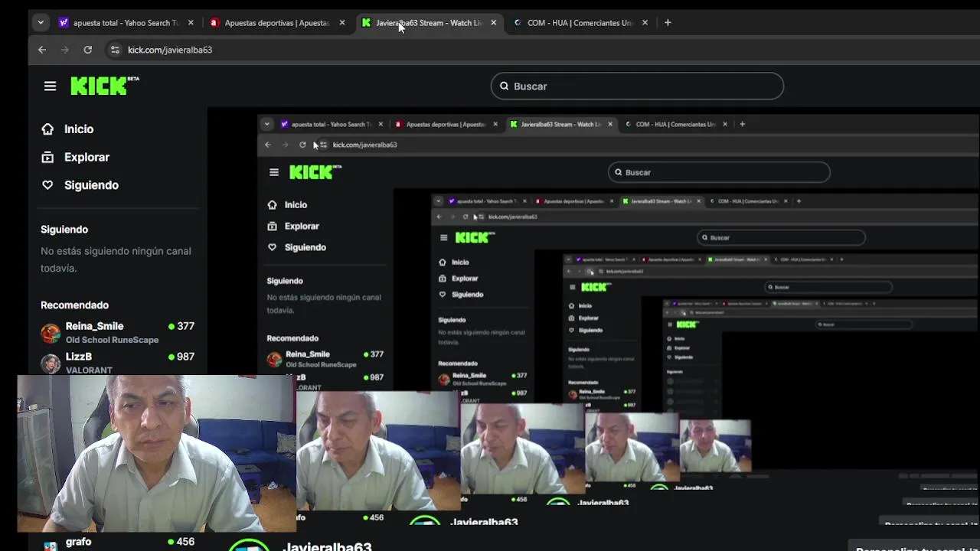Click the Javieralba63 channel name

(327, 546)
